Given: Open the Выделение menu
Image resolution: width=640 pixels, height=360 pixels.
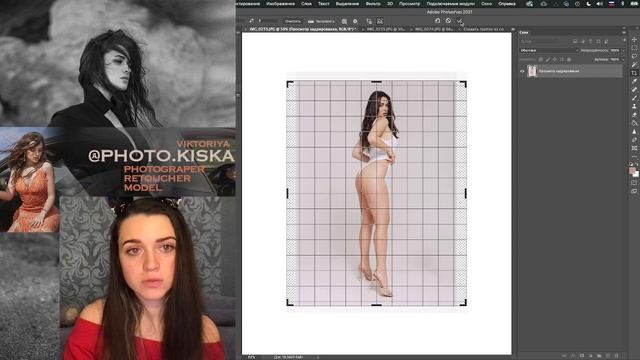Looking at the screenshot, I should point(347,4).
